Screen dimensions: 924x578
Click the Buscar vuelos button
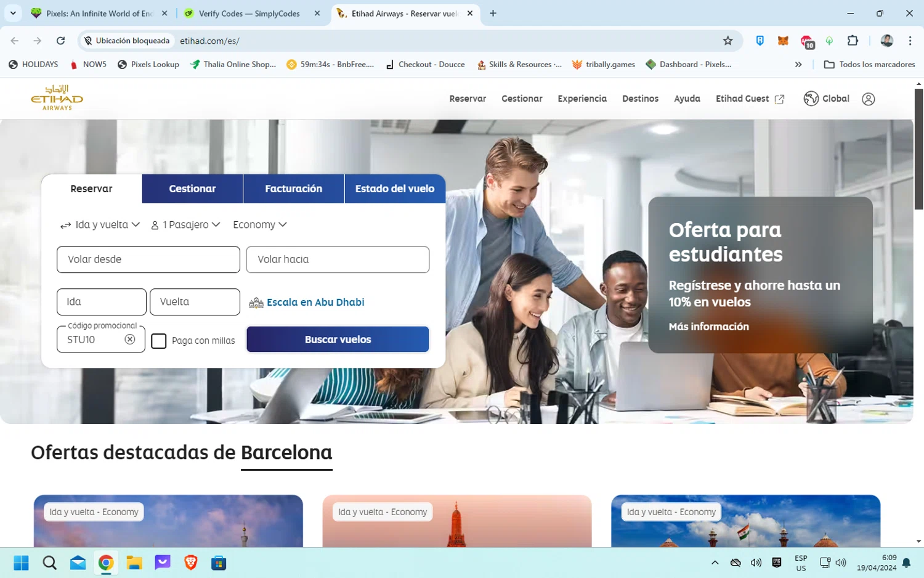(x=338, y=340)
